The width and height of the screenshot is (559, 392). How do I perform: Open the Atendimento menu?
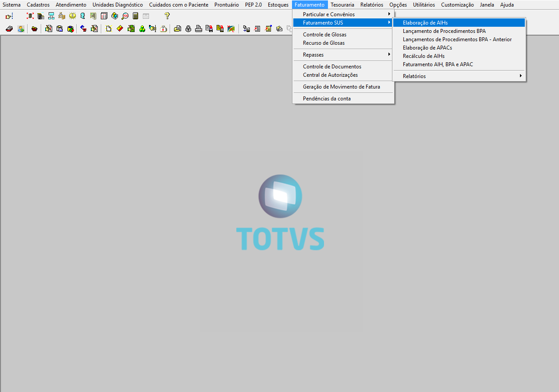(x=71, y=5)
